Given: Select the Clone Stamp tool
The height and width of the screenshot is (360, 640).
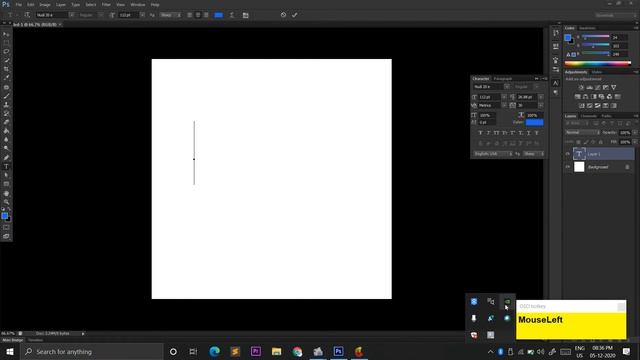Looking at the screenshot, I should tap(6, 105).
